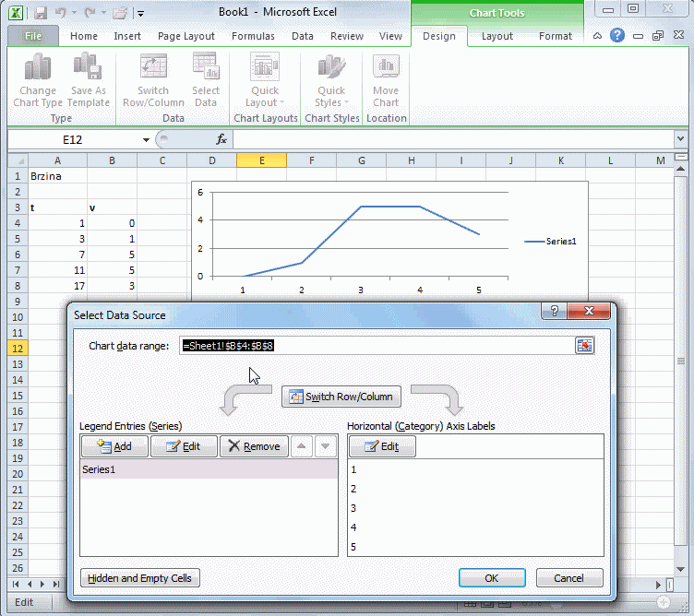
Task: Click the Chart data range input field
Action: pos(377,346)
